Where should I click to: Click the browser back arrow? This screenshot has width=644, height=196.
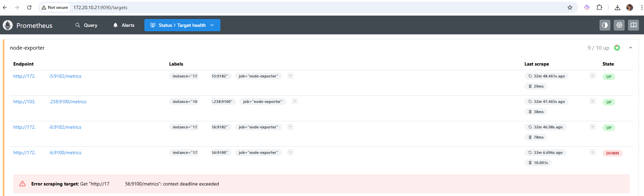(5, 7)
